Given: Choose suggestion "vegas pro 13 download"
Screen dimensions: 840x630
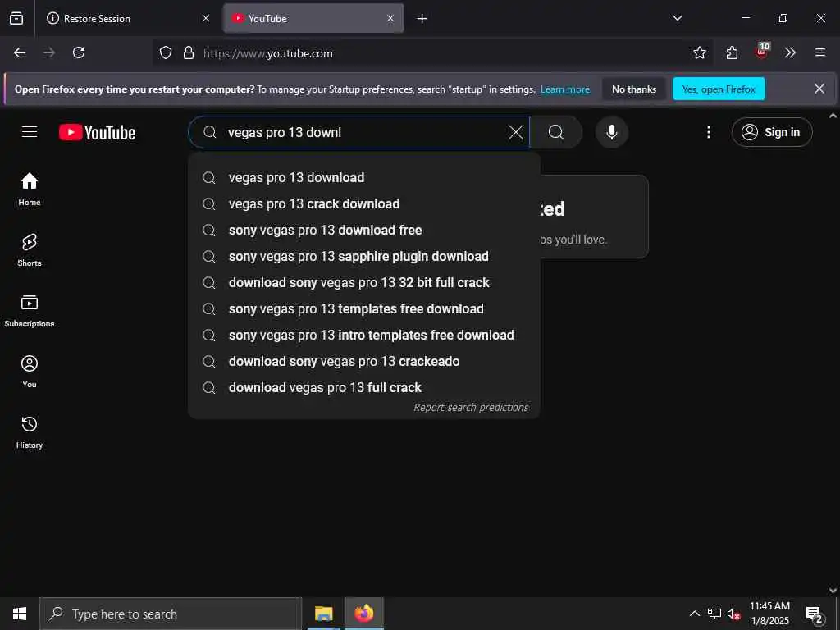Looking at the screenshot, I should [x=363, y=177].
